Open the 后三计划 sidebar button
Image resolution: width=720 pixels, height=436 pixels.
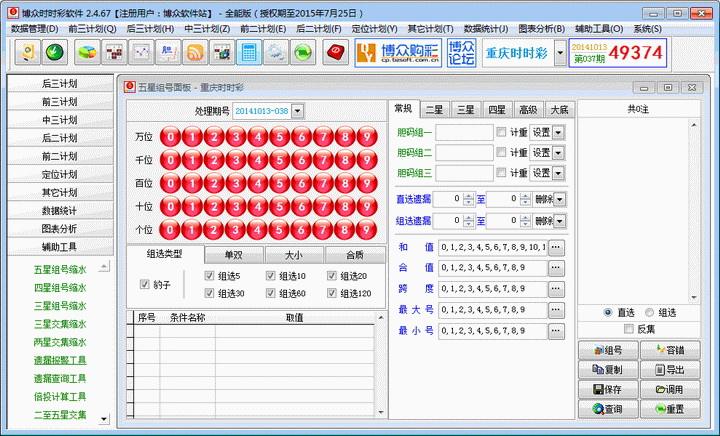[60, 84]
